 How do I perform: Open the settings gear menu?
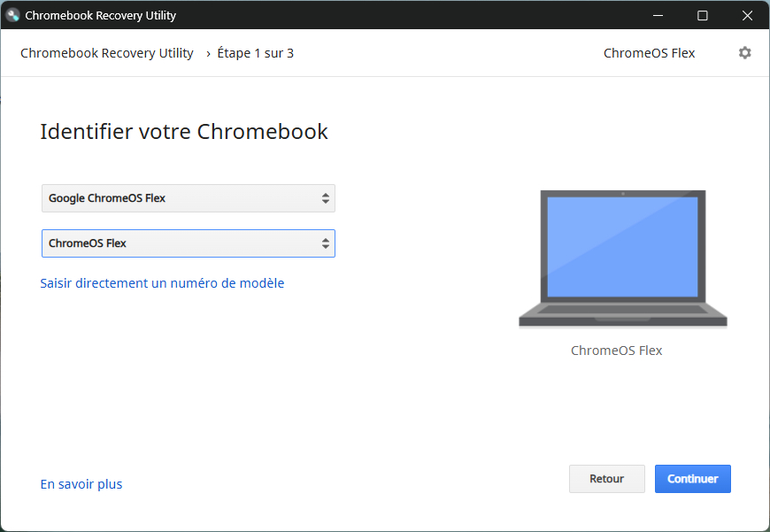coord(744,53)
